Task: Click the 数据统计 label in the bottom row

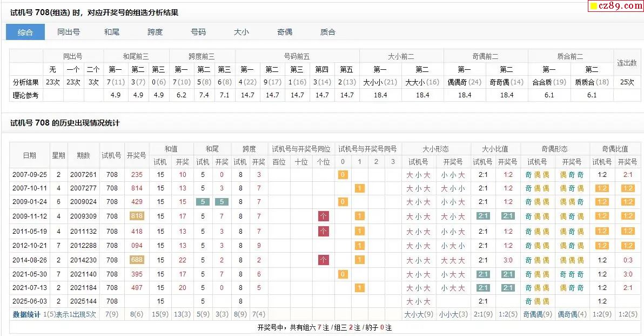Action: [x=26, y=314]
